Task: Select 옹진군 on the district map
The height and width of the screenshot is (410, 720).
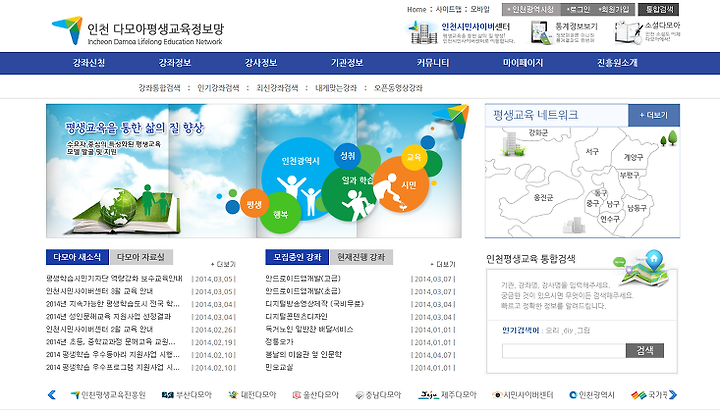Action: [543, 197]
